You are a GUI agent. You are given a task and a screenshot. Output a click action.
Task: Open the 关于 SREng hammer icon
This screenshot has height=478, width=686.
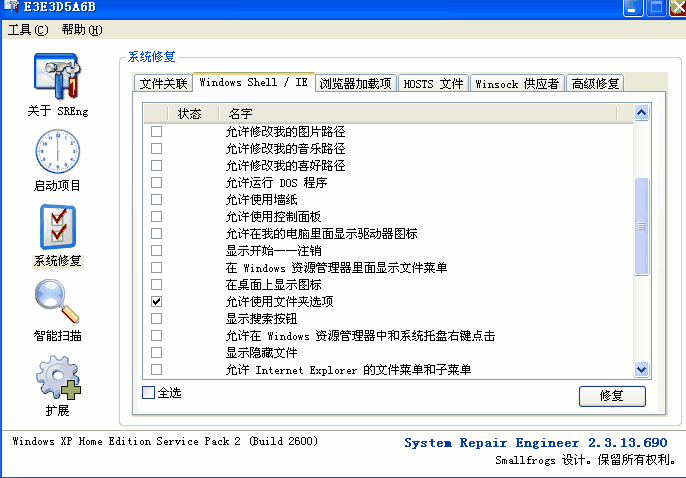57,77
